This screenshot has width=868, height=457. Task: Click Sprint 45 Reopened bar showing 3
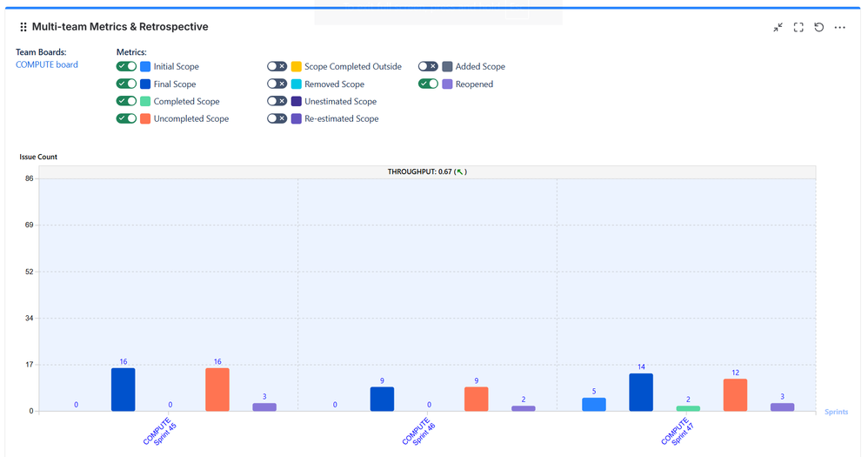tap(264, 407)
